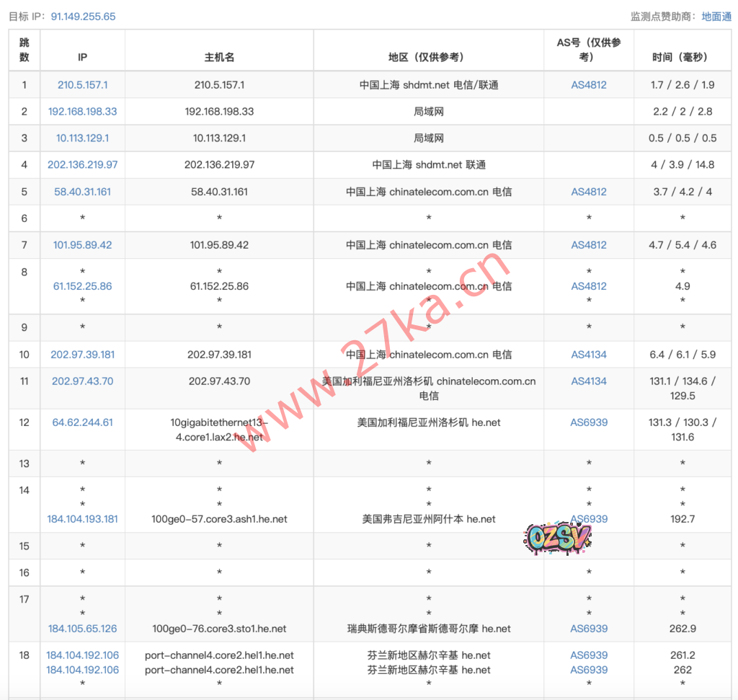The width and height of the screenshot is (738, 700).
Task: Open AS4134 link in hop 10 row
Action: (589, 354)
